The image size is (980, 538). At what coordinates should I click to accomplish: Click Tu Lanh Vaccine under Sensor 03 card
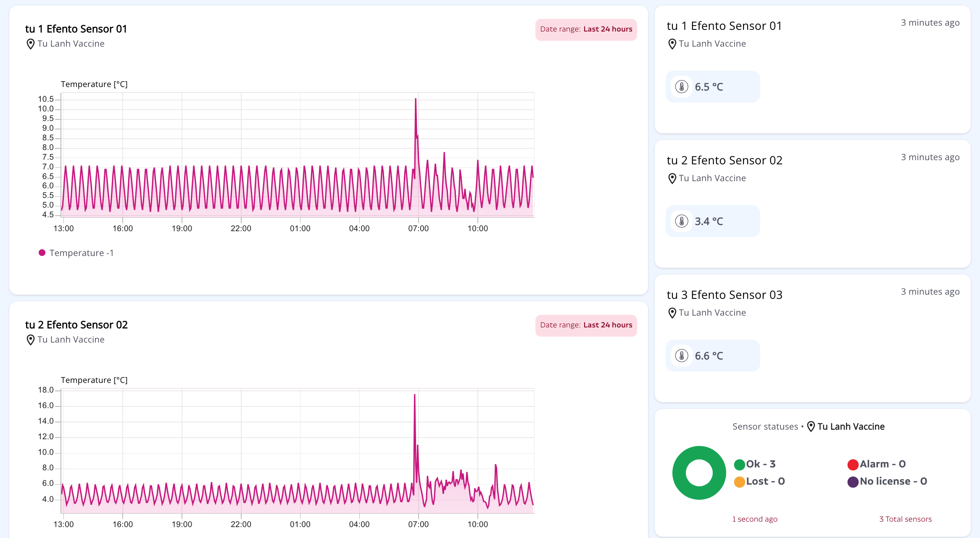[712, 313]
